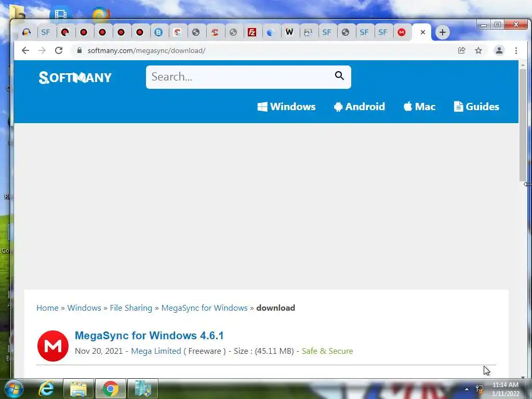Screen dimensions: 532x399
Task: Click the taskbar clock 11:14 AM
Action: [506, 385]
